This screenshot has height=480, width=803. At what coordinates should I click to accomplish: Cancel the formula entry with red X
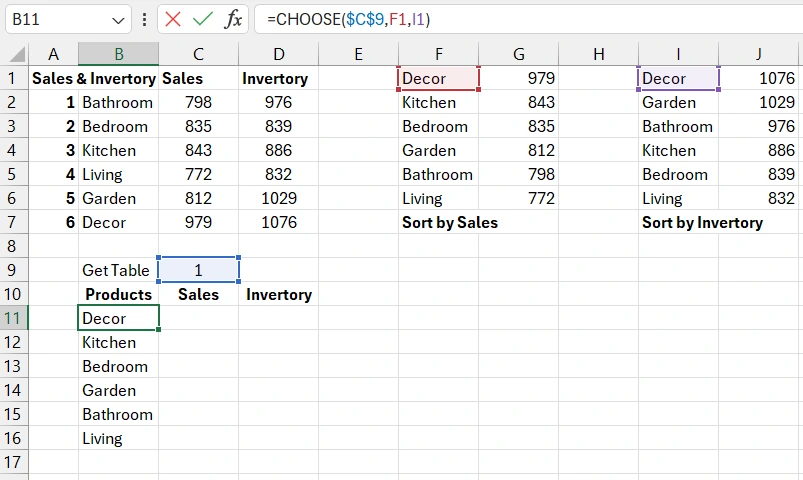coord(173,19)
